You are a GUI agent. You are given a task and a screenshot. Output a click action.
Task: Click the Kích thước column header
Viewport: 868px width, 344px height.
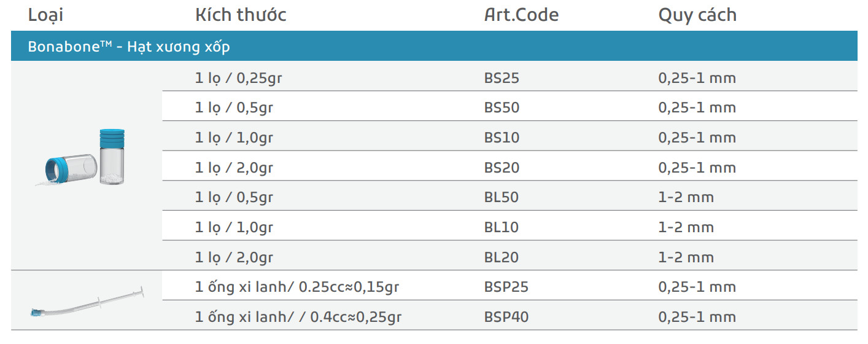tap(241, 15)
